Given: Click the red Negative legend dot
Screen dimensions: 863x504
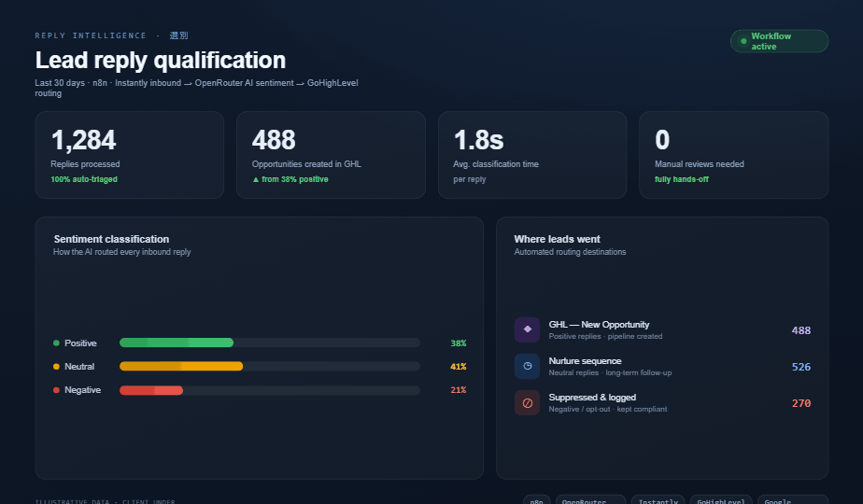Looking at the screenshot, I should [x=56, y=389].
